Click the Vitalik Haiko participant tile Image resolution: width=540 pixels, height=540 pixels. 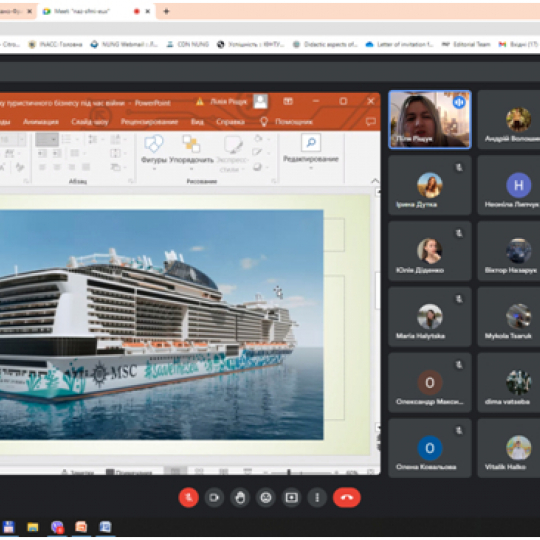click(509, 448)
